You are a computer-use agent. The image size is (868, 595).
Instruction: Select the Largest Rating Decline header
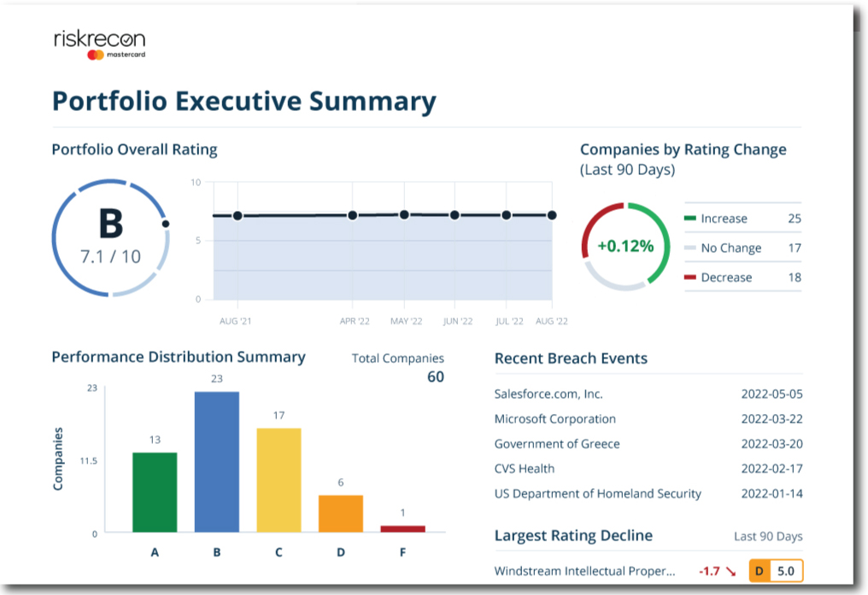(573, 536)
